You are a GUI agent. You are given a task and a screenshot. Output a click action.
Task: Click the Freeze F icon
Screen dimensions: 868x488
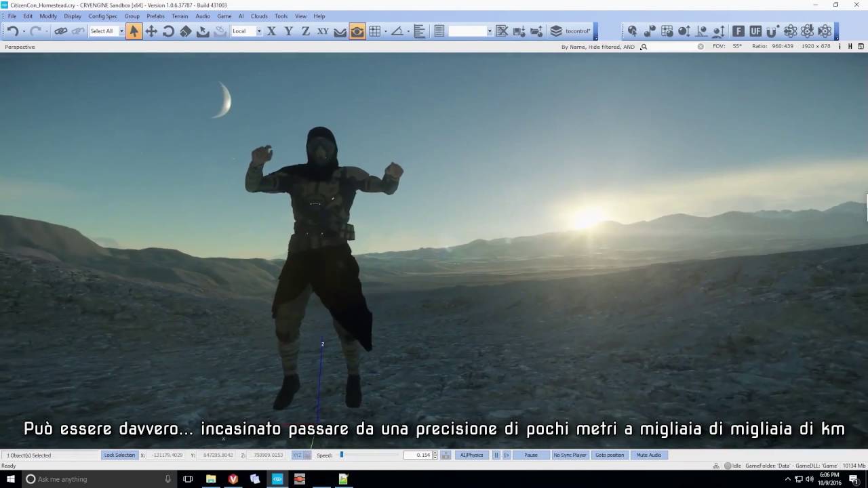(x=738, y=31)
